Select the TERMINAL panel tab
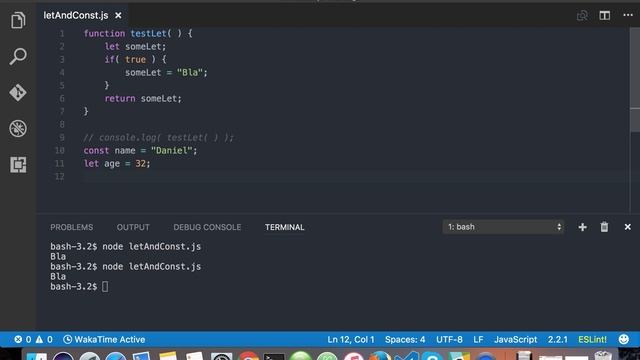640x360 pixels. click(284, 227)
